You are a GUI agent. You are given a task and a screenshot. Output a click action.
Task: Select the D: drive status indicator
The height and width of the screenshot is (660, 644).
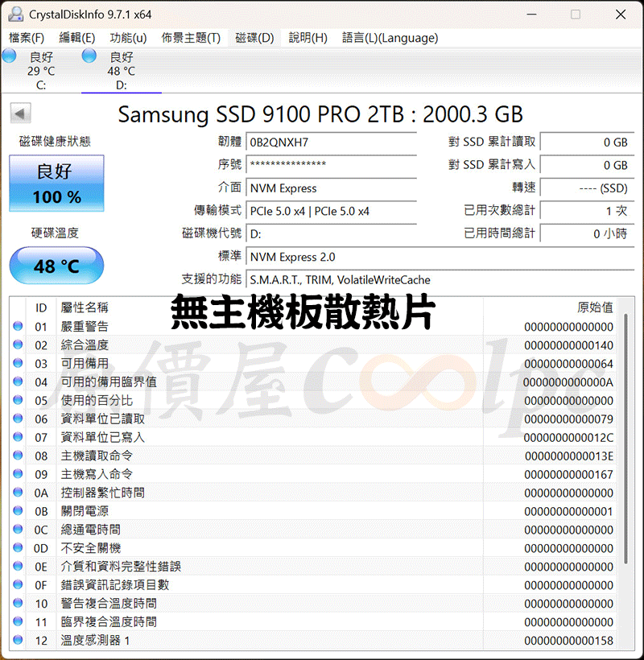(x=89, y=56)
